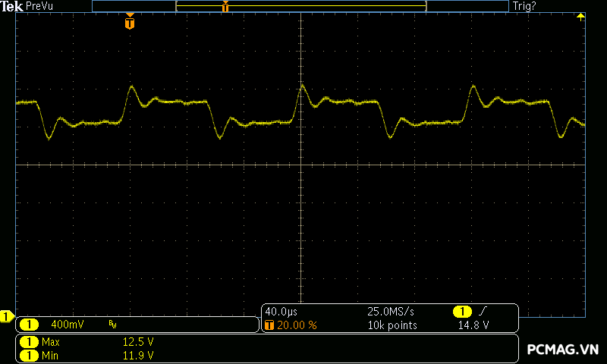607x364 pixels.
Task: Open the 40.0µs horizontal scale setting
Action: pyautogui.click(x=281, y=312)
